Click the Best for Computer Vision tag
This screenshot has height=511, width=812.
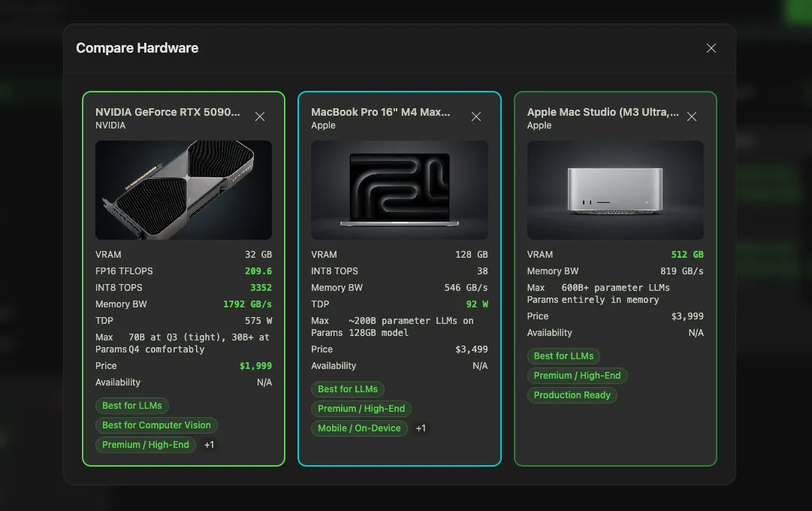[156, 425]
